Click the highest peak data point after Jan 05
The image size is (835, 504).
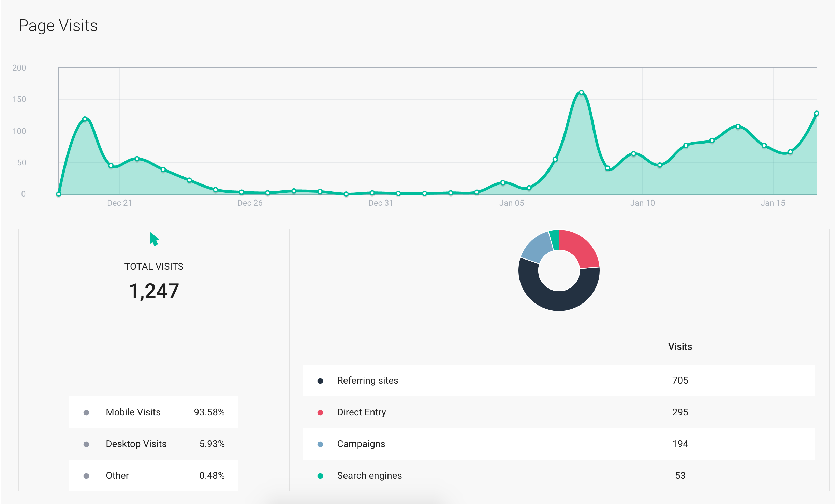582,92
